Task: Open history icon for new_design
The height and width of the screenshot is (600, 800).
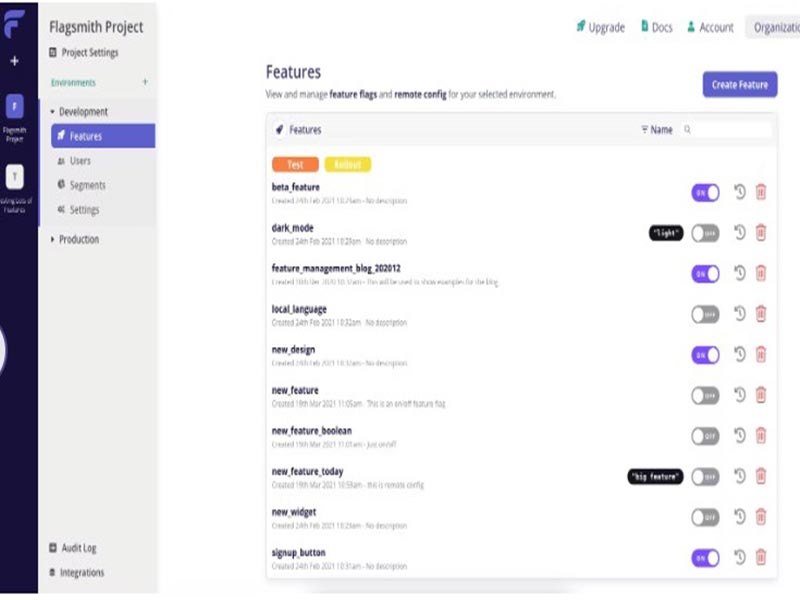Action: click(x=739, y=354)
